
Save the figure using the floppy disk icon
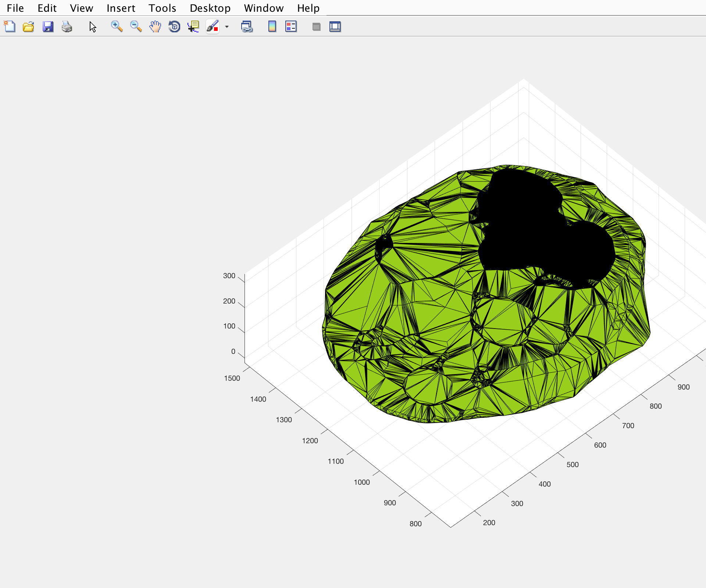click(48, 26)
